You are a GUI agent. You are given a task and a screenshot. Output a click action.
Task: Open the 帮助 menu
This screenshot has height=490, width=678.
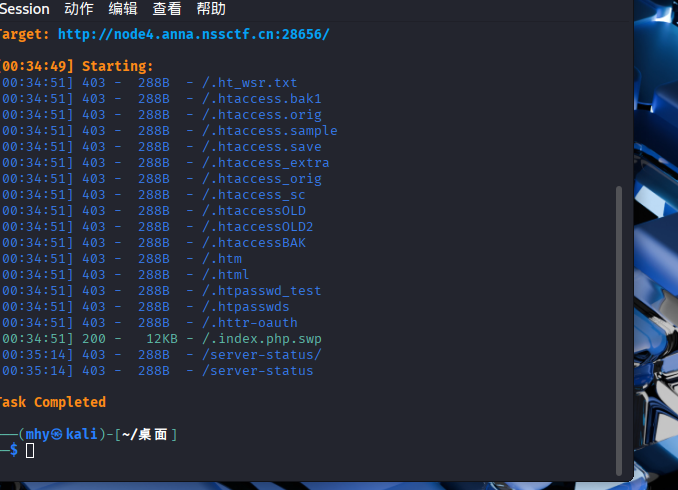(211, 9)
